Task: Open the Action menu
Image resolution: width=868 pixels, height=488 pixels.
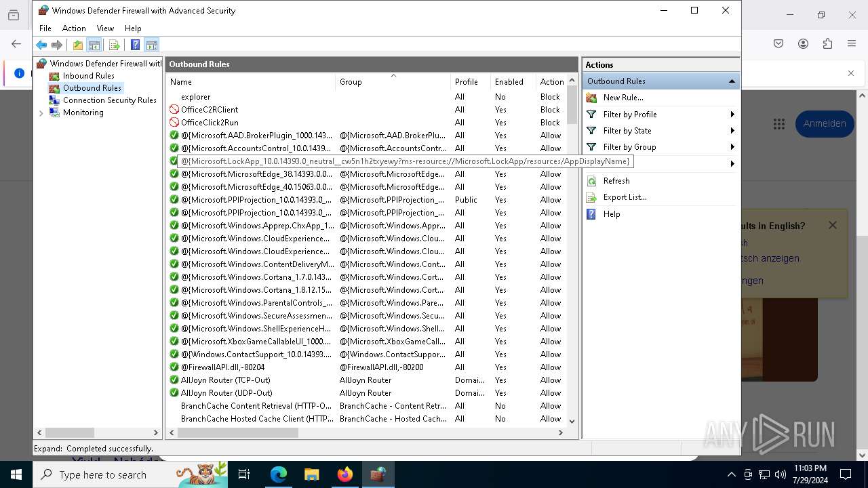Action: (x=74, y=28)
